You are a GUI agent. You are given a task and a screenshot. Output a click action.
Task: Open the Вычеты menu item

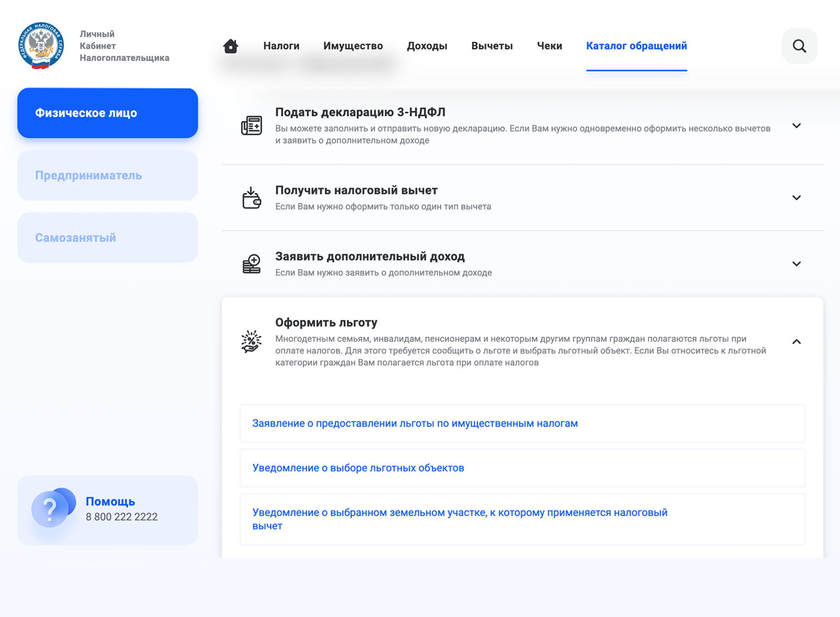492,46
